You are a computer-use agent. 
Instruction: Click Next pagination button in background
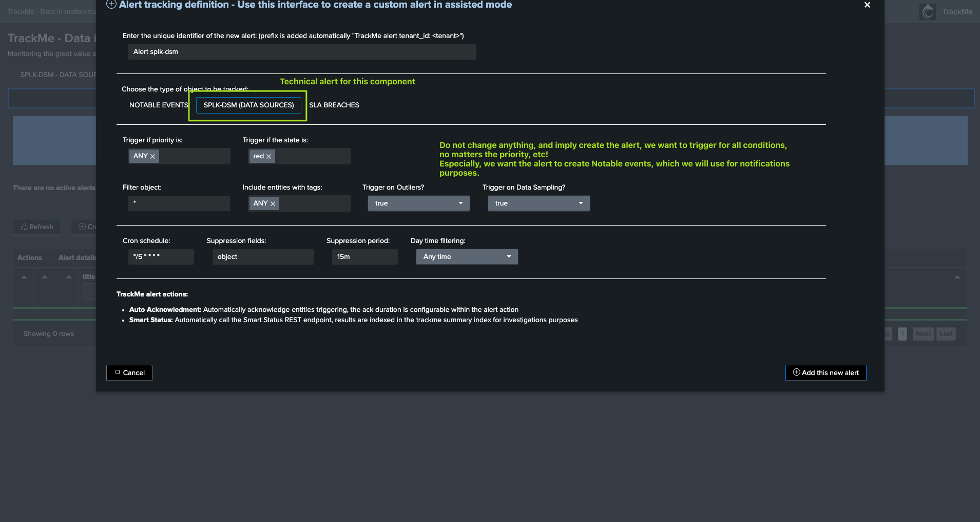(x=923, y=334)
